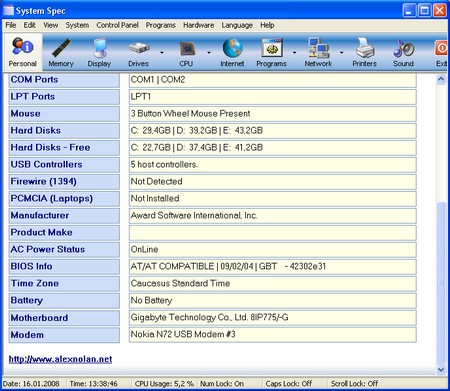The width and height of the screenshot is (450, 391).
Task: Select the No Battery value field
Action: 273,301
